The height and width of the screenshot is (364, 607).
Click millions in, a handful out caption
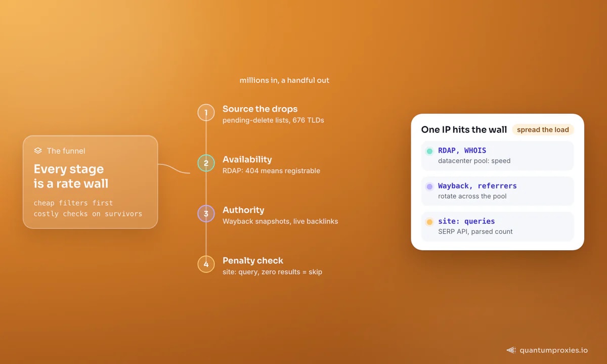[284, 80]
